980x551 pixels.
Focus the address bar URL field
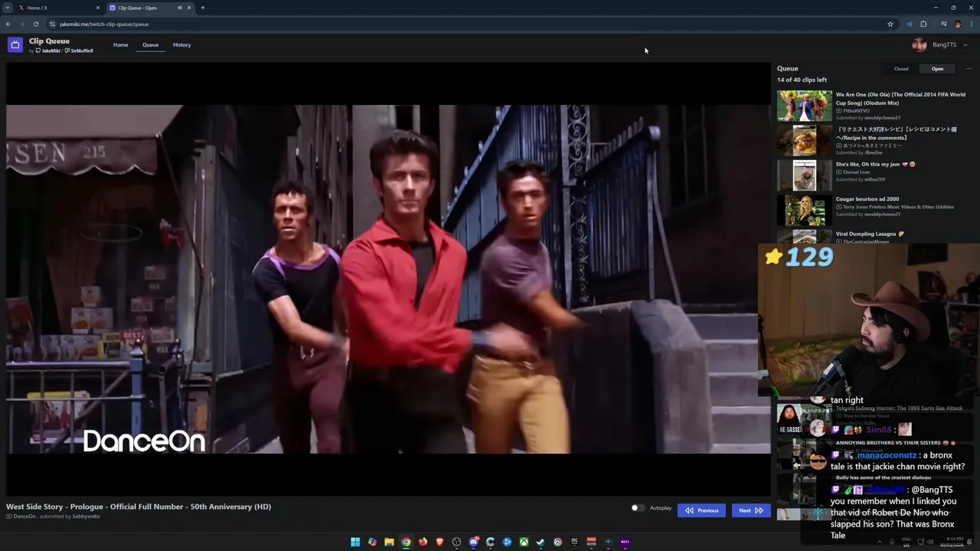point(467,24)
